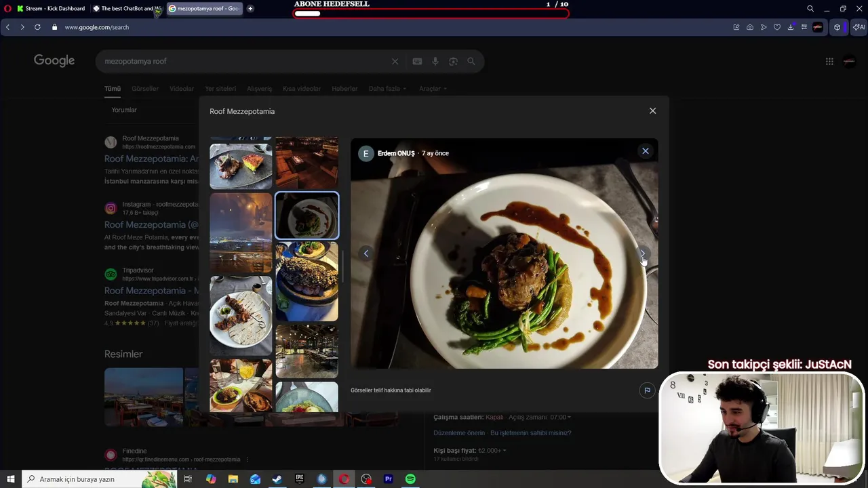Take a snapshot with camera icon

pyautogui.click(x=750, y=27)
